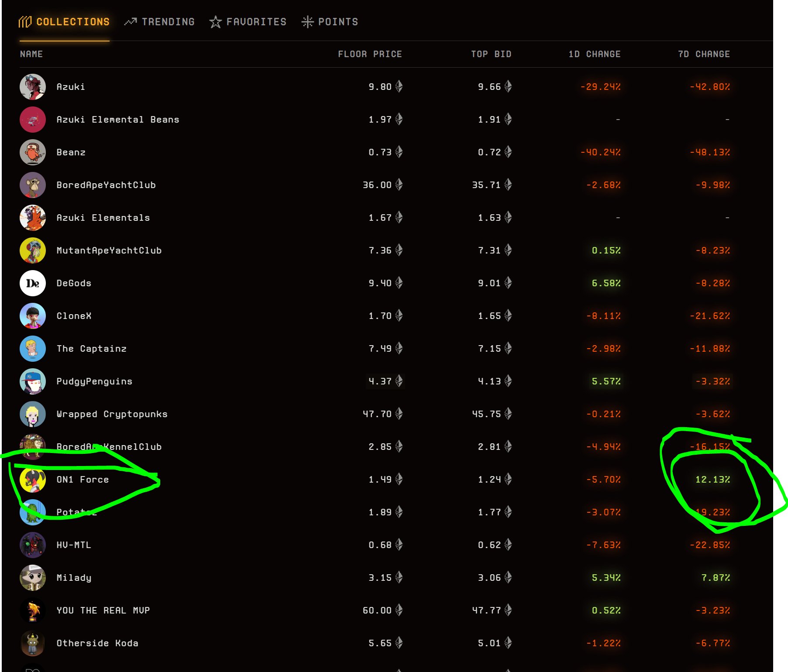The image size is (788, 672).
Task: Click the PudgyPenguins avatar
Action: click(x=33, y=381)
